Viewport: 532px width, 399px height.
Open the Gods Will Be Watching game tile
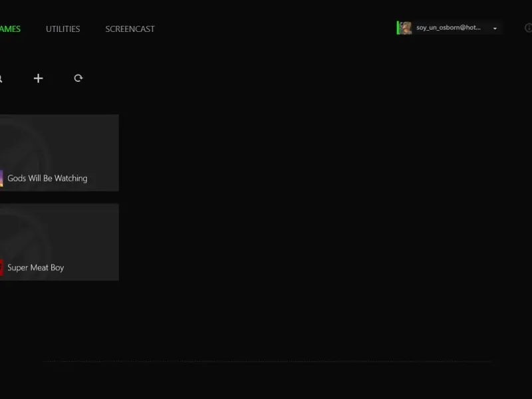click(59, 153)
